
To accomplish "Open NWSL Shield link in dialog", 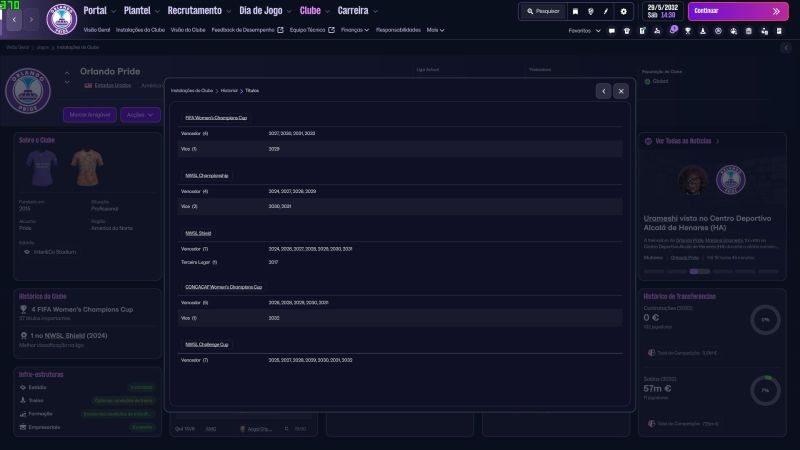I will (198, 233).
